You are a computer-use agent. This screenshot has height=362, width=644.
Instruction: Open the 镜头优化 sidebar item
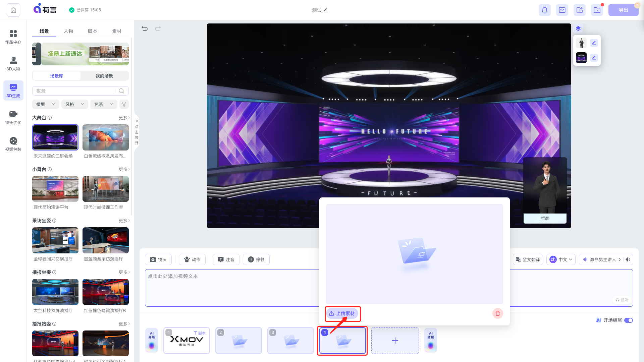point(13,117)
